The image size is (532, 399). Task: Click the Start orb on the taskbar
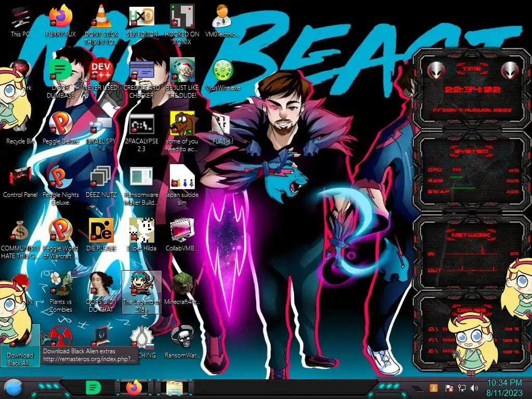tap(13, 388)
